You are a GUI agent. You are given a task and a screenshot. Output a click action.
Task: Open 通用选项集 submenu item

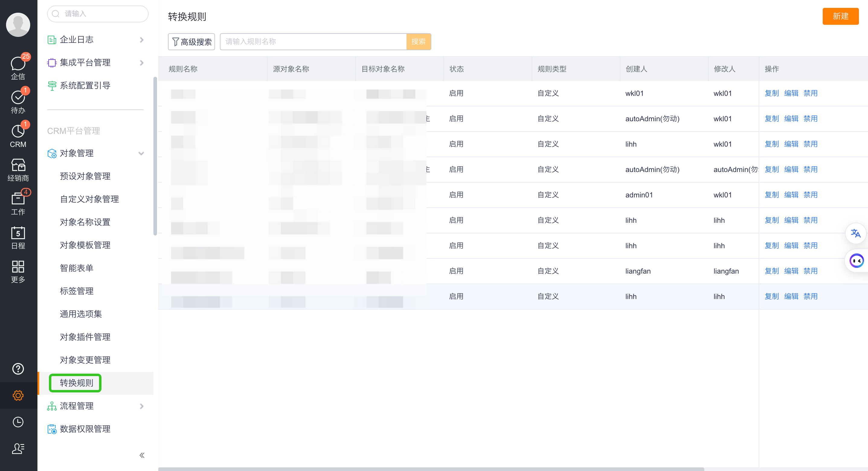[x=81, y=314]
